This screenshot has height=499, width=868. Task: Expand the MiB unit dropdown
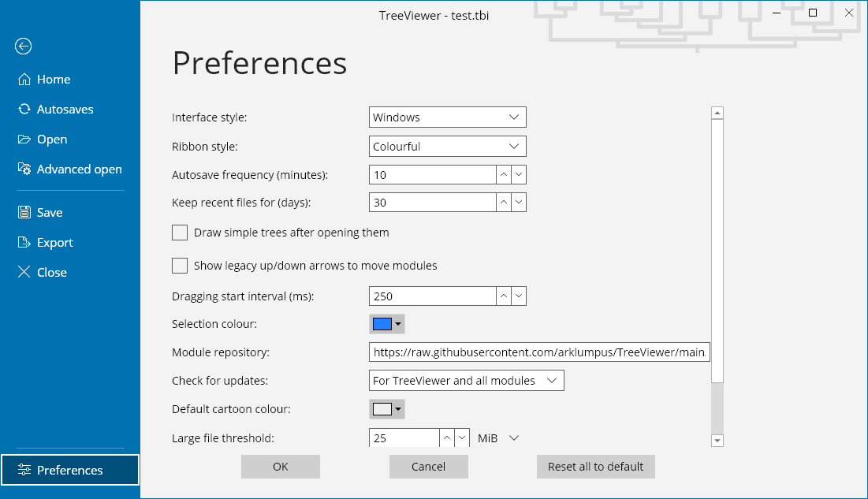499,438
